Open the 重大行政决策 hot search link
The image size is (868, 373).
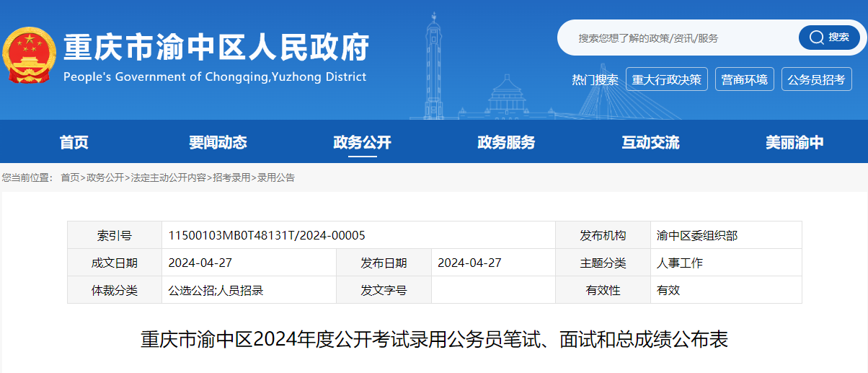pos(667,79)
